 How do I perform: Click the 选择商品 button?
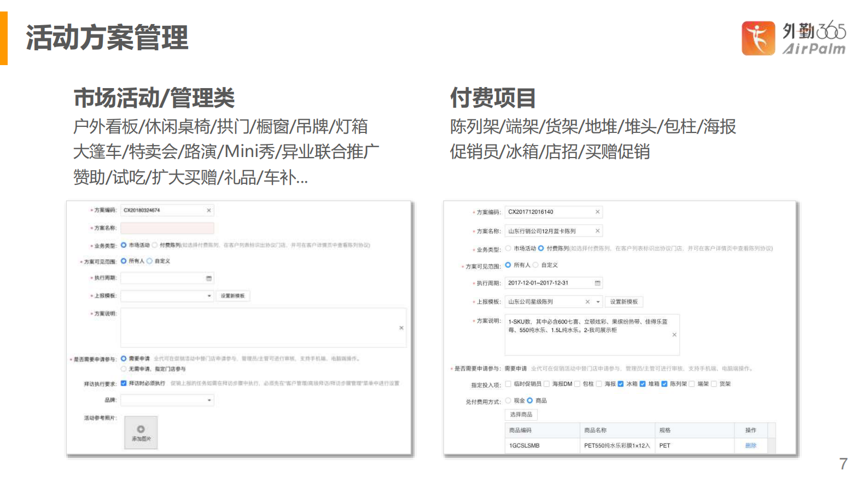(x=521, y=415)
